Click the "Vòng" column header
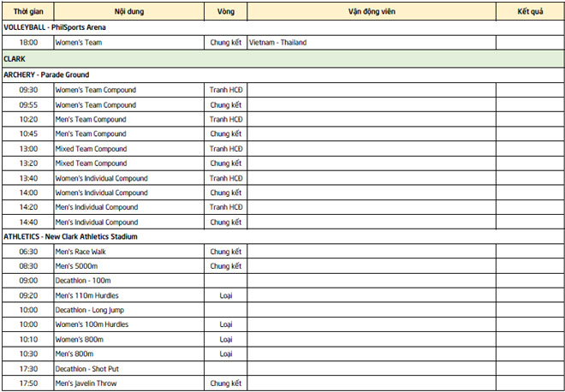Viewport: 565px width, 392px height. [x=225, y=11]
